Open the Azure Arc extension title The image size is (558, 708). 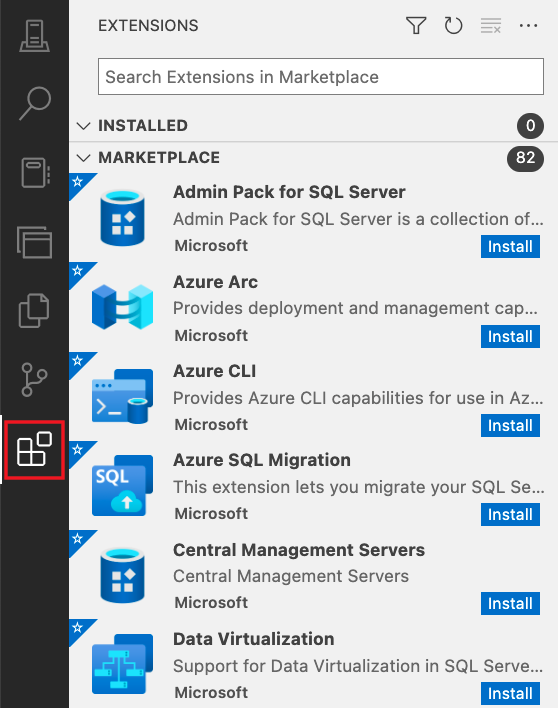coord(215,282)
